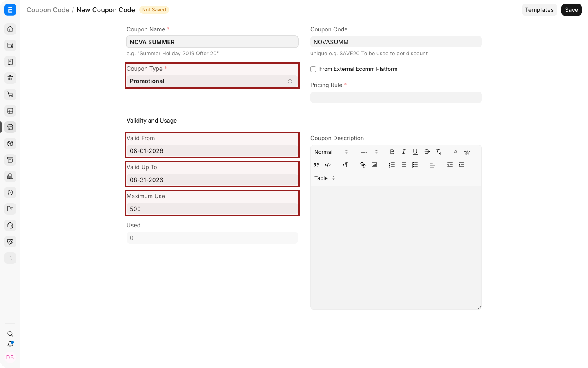
Task: Open notifications bell icon
Action: click(10, 344)
